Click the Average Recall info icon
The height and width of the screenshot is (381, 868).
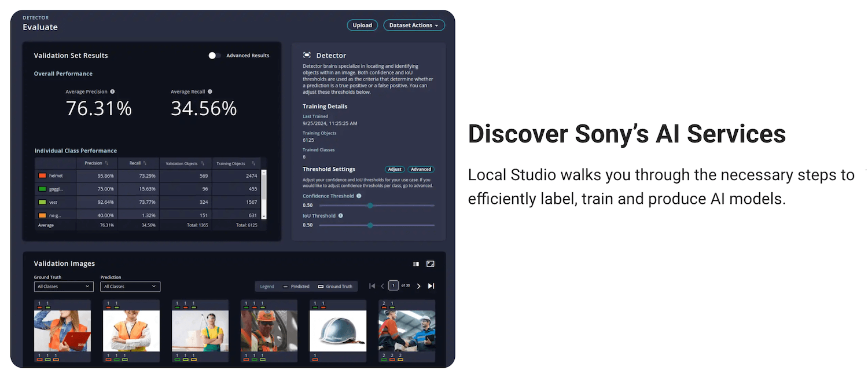[x=210, y=91]
